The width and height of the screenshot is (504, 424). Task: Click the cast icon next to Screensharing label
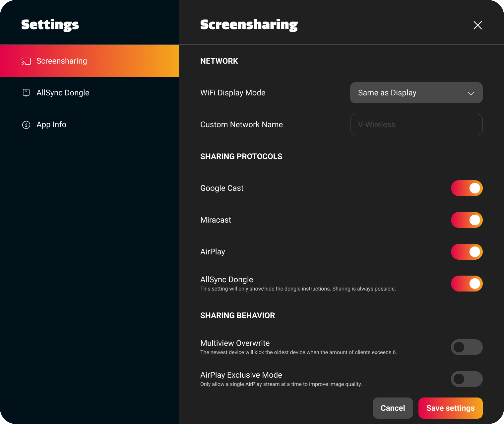26,61
